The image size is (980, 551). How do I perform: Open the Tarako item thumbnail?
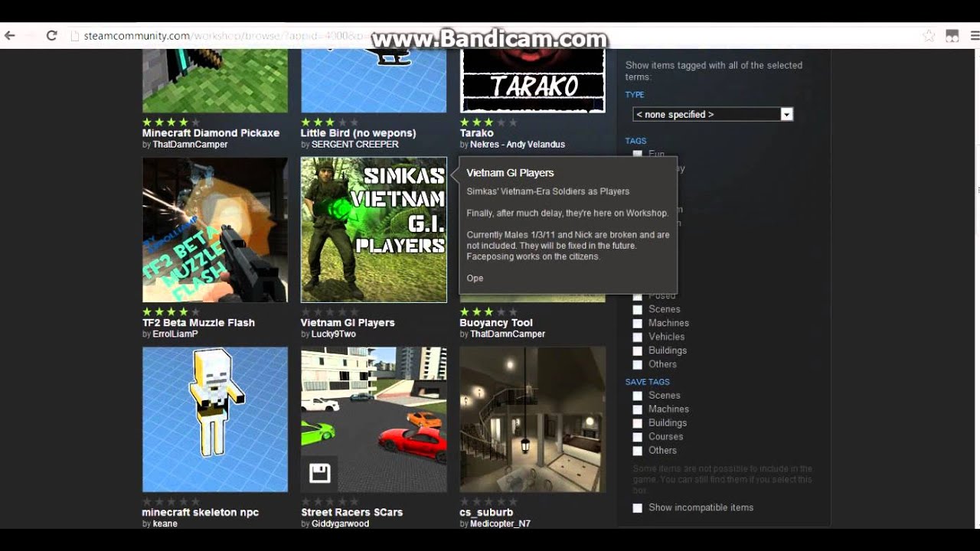532,80
